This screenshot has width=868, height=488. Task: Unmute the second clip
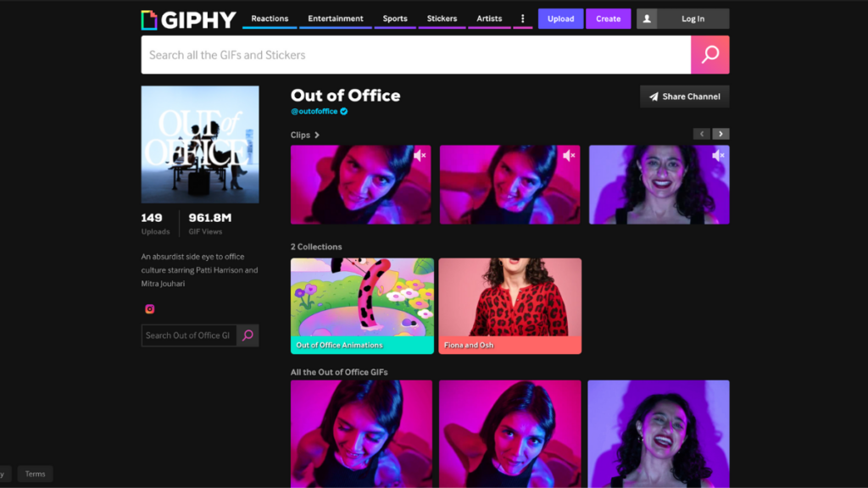[569, 156]
